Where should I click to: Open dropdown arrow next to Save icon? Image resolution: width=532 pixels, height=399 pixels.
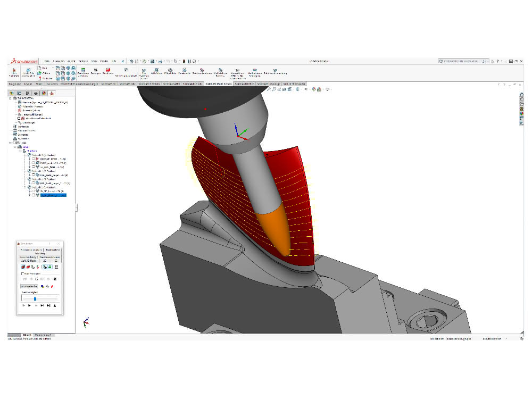[x=156, y=61]
